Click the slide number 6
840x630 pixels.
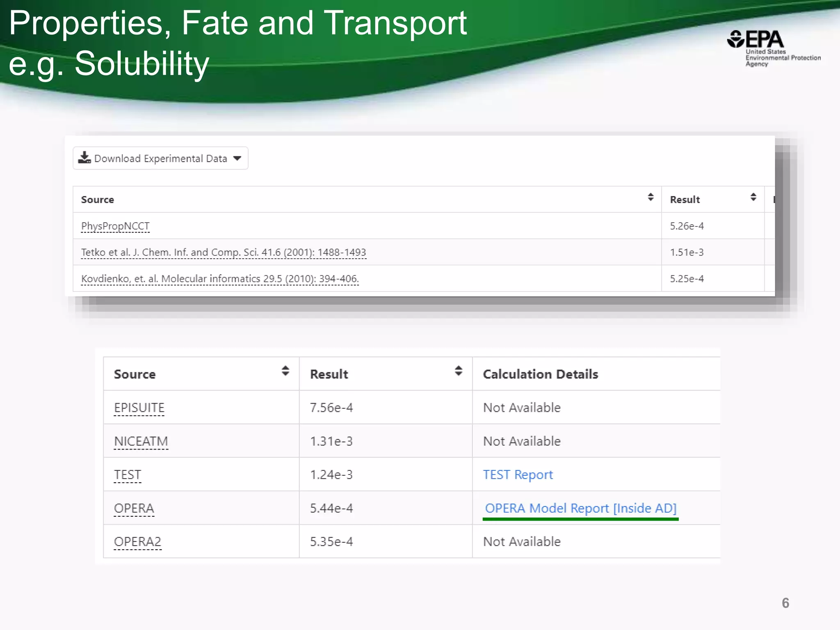[x=785, y=603]
